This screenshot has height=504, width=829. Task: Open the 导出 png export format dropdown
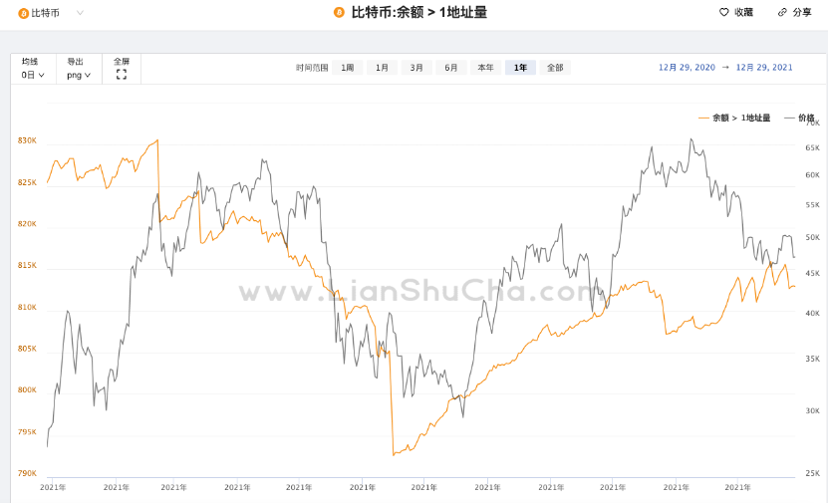pos(79,75)
